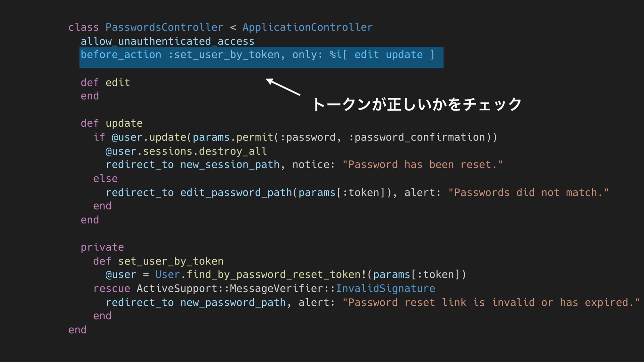Click the @user.sessions.destroy_all line
Screen dimensions: 644x362
point(186,151)
